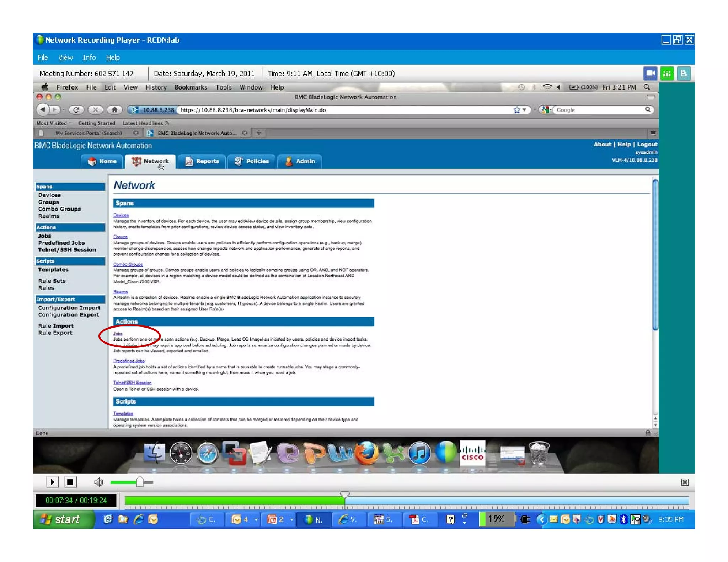
Task: Click the Firefox reload button
Action: click(76, 110)
